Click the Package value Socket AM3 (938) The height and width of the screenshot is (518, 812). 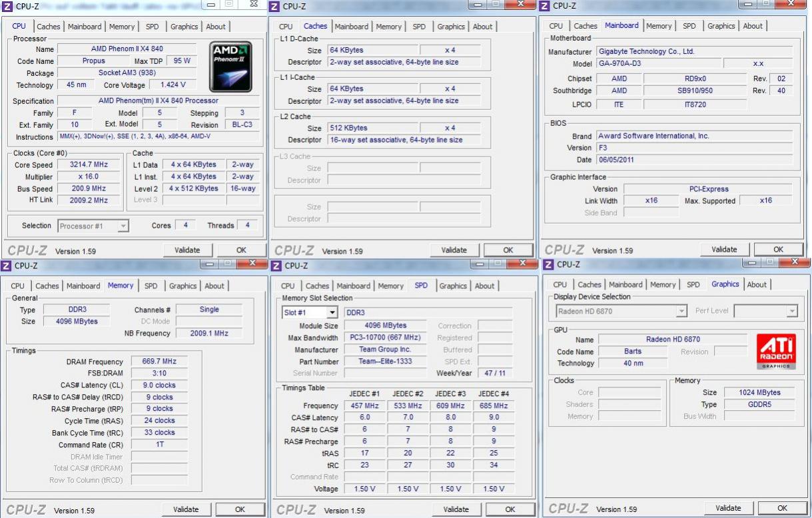pos(127,73)
